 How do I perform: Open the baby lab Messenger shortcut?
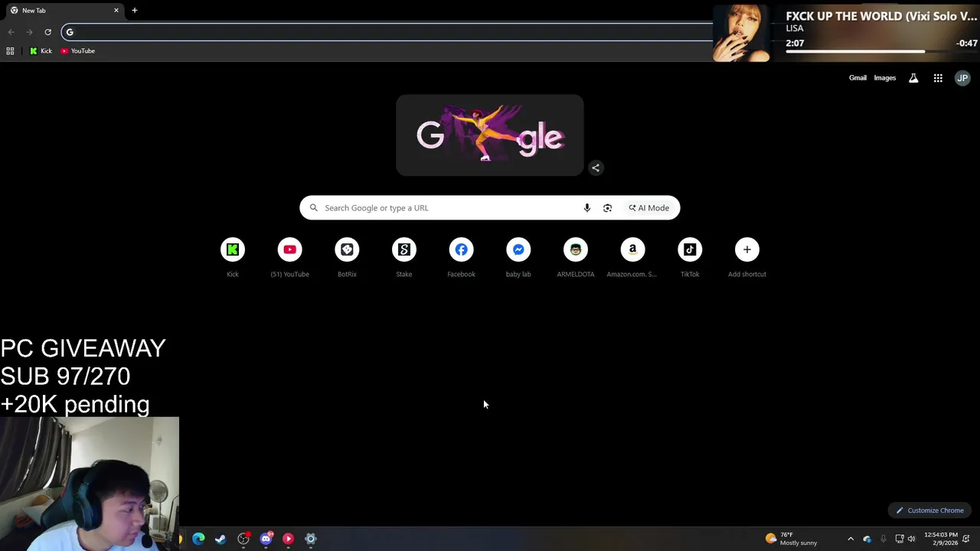518,257
